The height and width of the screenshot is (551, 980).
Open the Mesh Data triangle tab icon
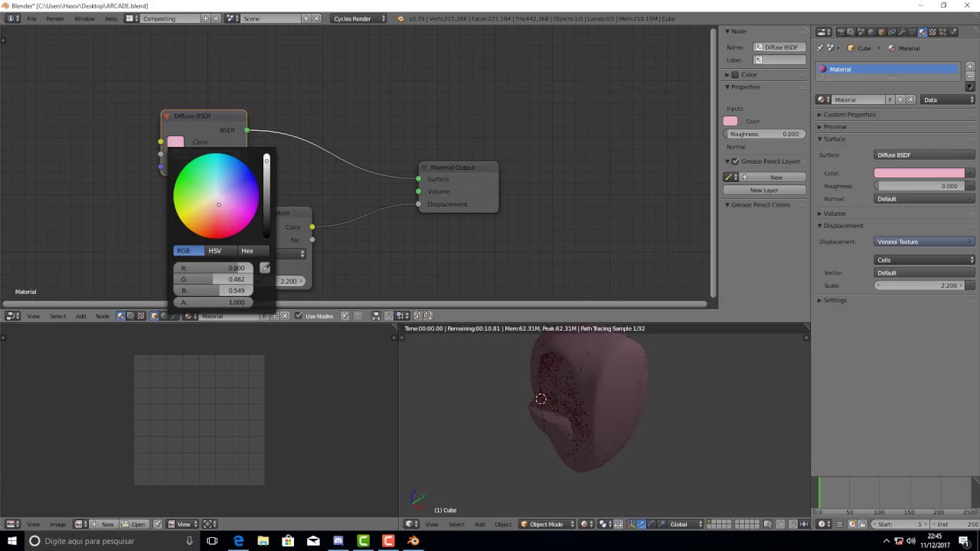912,32
